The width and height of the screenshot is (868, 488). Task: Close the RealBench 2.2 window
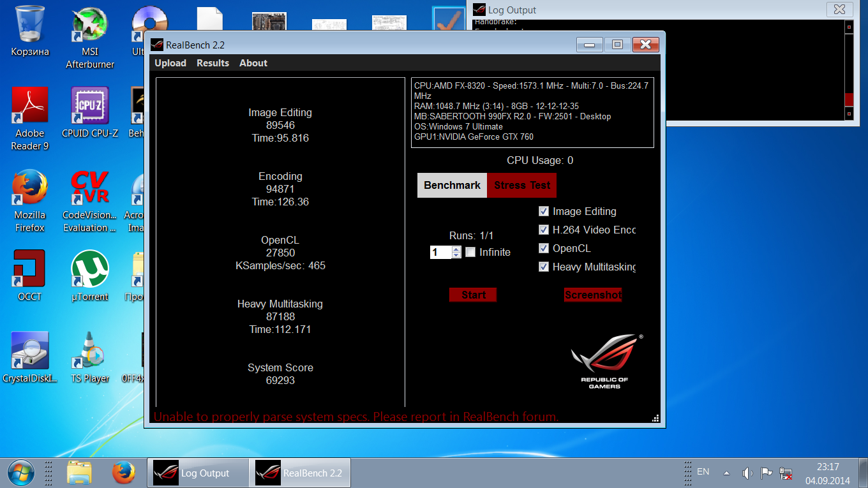645,45
